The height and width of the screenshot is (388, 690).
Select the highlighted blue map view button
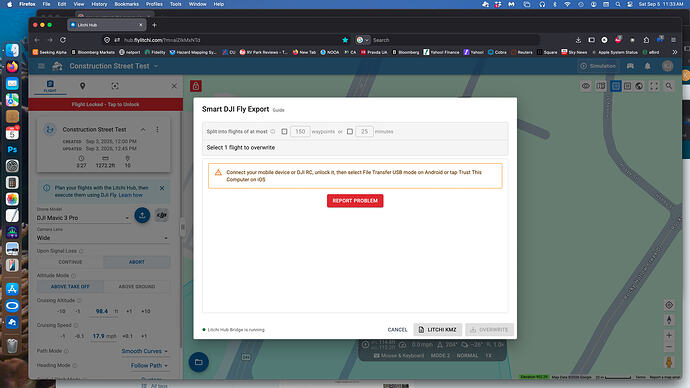(x=616, y=86)
